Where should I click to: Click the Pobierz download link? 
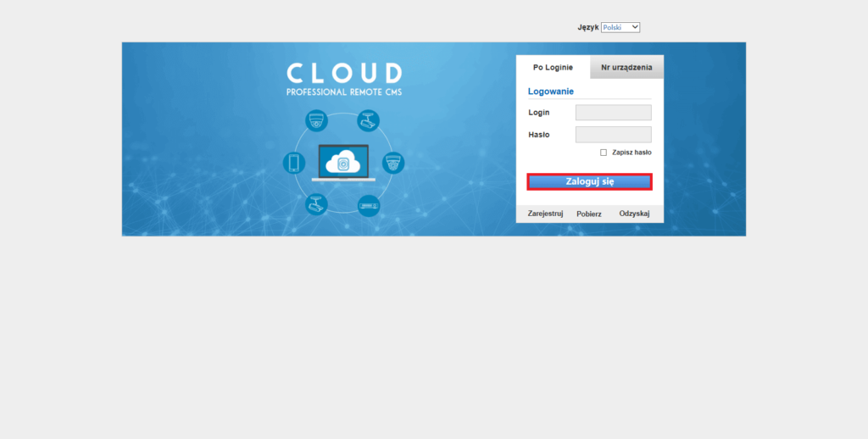coord(589,214)
